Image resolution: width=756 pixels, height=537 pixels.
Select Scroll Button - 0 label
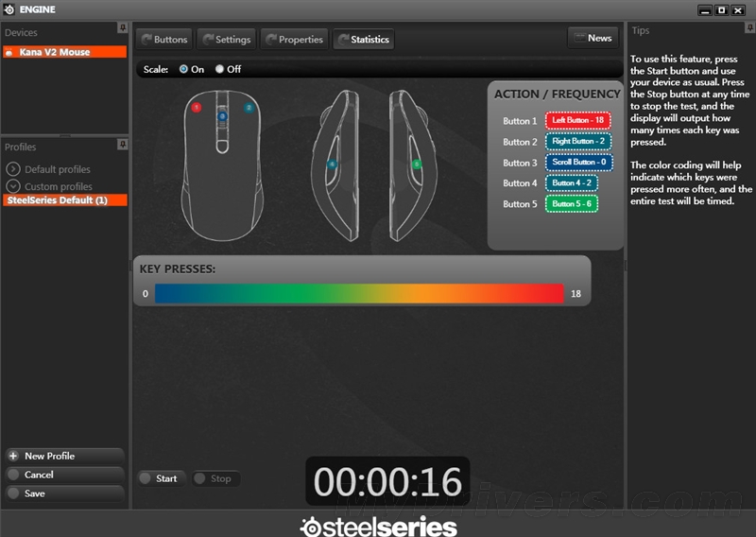coord(579,162)
